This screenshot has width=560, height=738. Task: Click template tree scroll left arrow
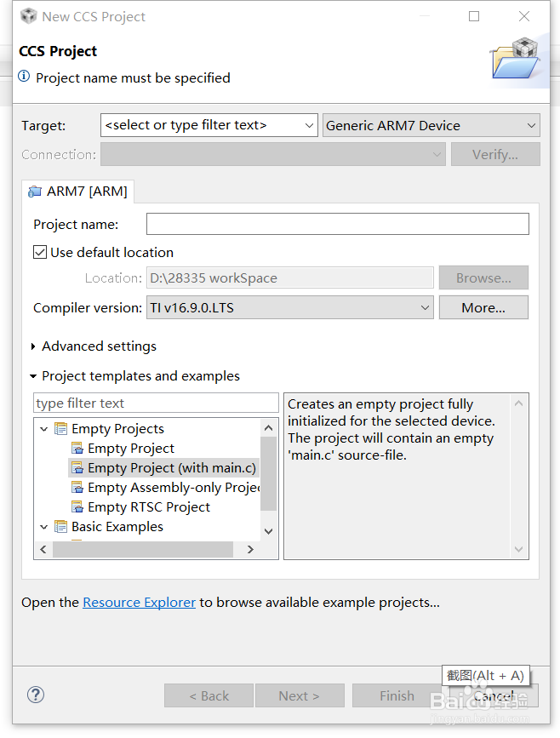(x=43, y=549)
